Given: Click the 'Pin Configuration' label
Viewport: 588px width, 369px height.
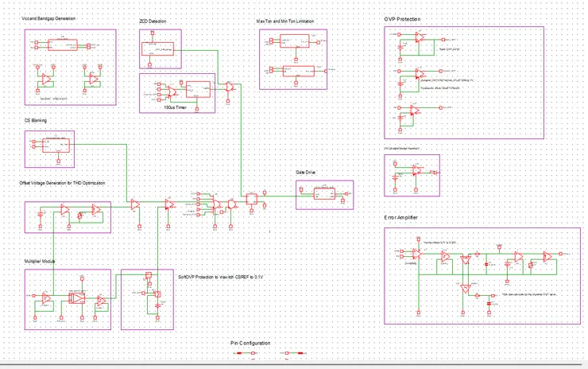Looking at the screenshot, I should [250, 343].
